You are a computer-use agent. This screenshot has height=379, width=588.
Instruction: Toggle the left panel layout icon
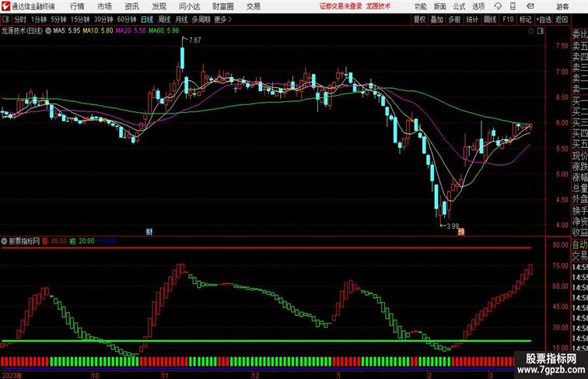(x=5, y=19)
